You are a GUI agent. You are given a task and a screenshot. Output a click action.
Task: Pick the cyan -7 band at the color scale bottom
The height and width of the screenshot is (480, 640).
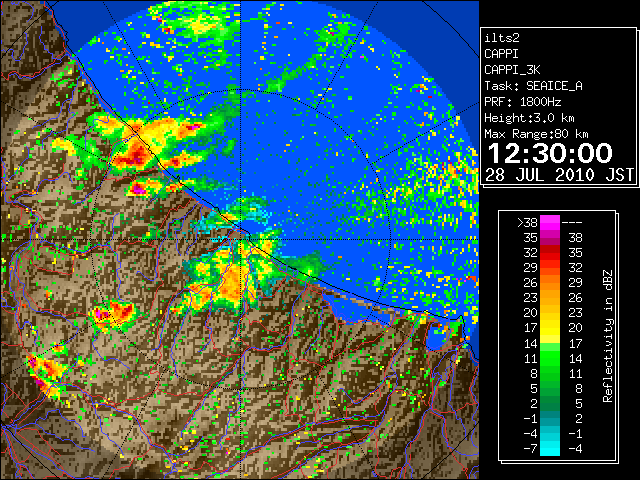click(550, 448)
